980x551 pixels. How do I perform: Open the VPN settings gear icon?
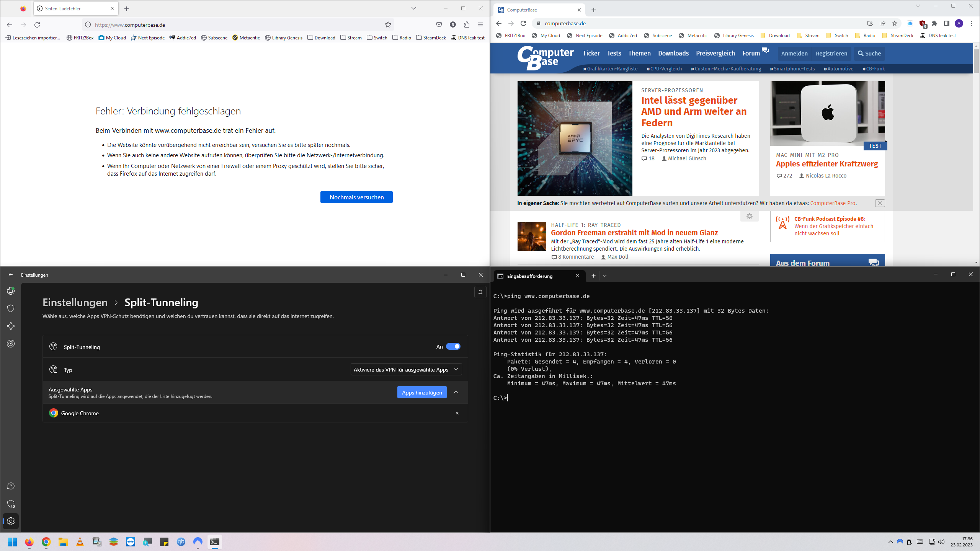11,521
